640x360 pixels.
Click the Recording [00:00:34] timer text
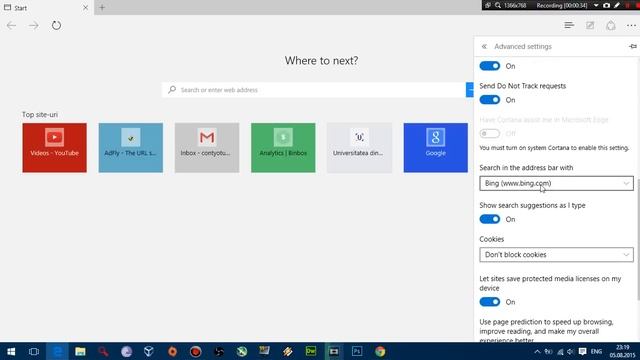[x=562, y=5]
